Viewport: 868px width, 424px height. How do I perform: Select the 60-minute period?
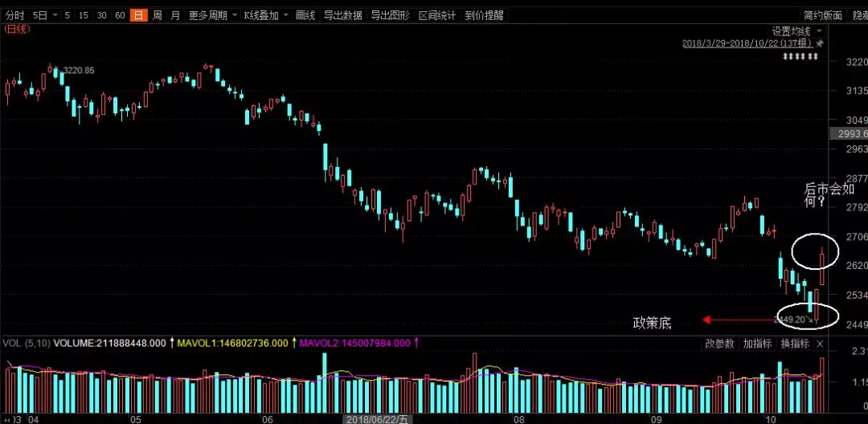pyautogui.click(x=120, y=15)
